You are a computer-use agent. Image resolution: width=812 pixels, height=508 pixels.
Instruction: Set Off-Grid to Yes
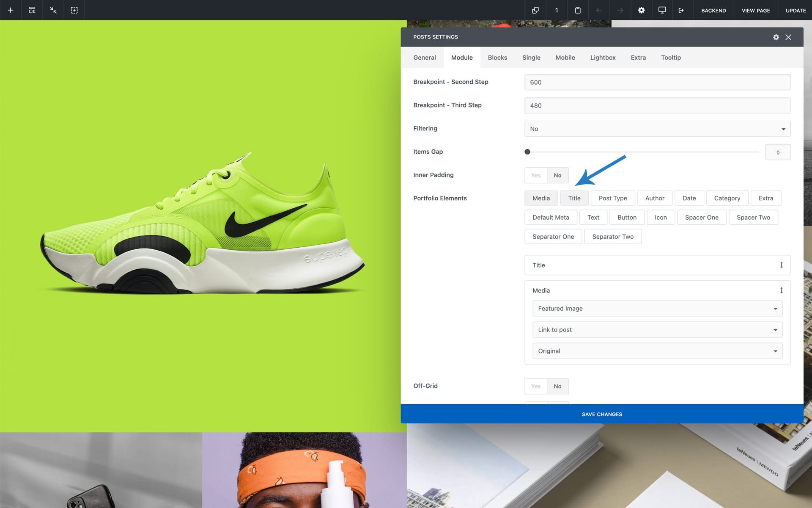536,386
